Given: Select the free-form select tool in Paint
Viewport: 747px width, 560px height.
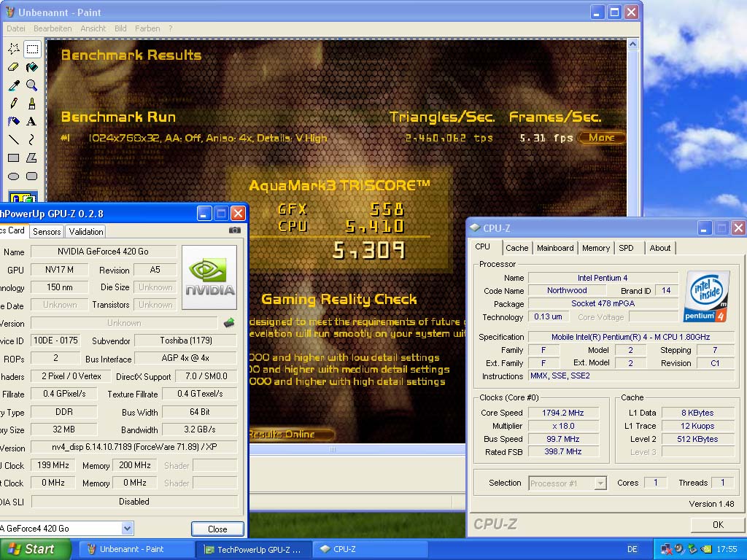Looking at the screenshot, I should 14,49.
